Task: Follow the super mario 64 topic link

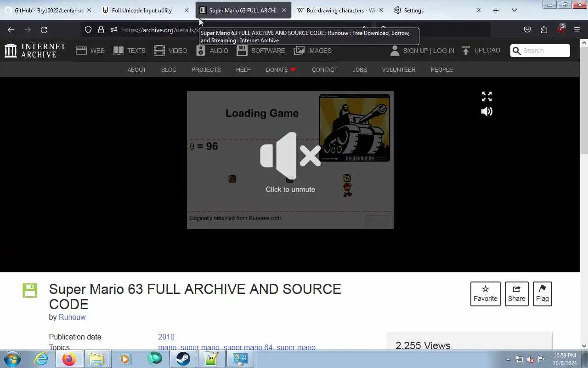Action: pyautogui.click(x=248, y=347)
